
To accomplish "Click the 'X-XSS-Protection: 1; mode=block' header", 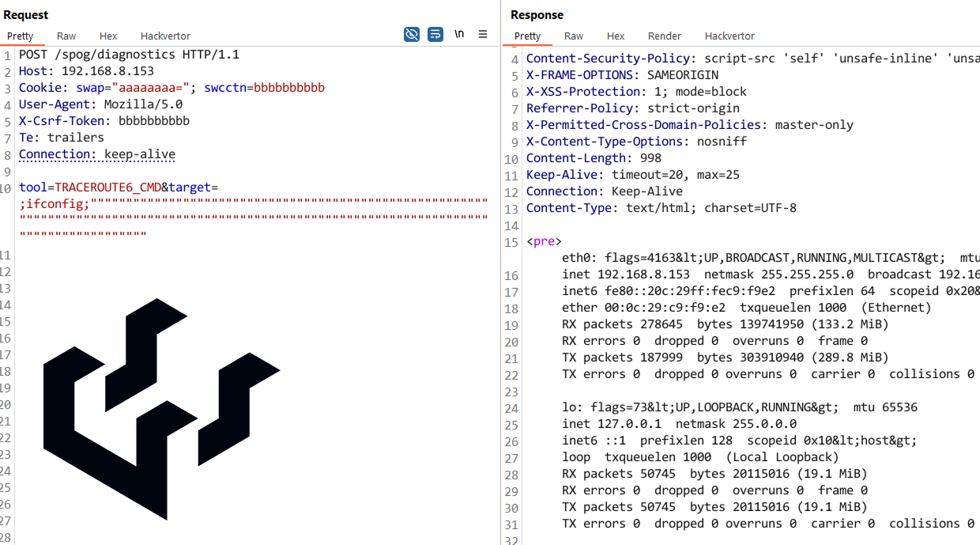I will [x=636, y=92].
